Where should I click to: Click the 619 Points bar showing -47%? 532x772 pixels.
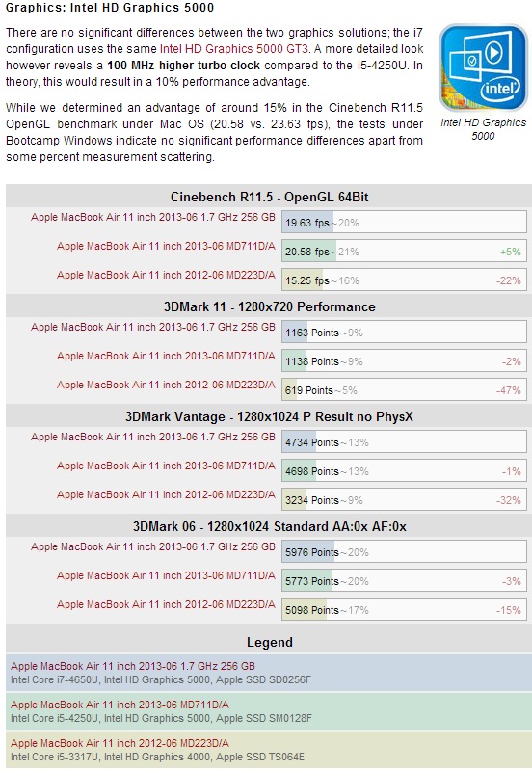pyautogui.click(x=404, y=390)
